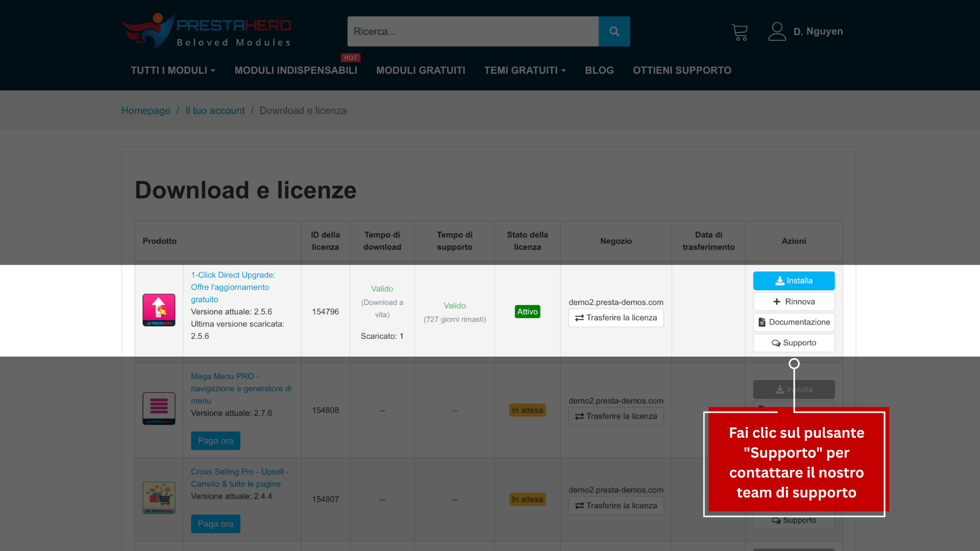Expand the Temi gratuiti dropdown menu
The height and width of the screenshot is (551, 980).
pyautogui.click(x=525, y=70)
